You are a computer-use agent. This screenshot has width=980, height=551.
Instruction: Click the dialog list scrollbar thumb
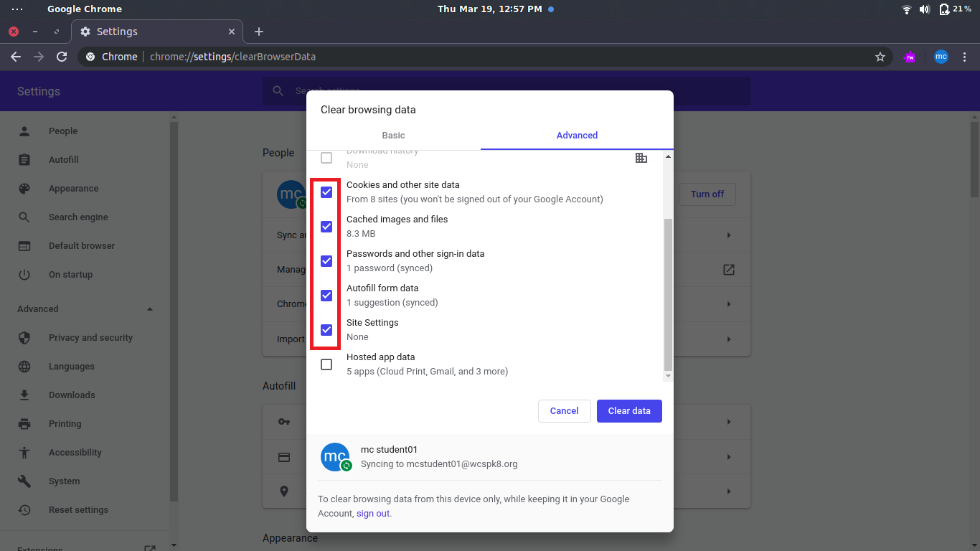pos(669,294)
